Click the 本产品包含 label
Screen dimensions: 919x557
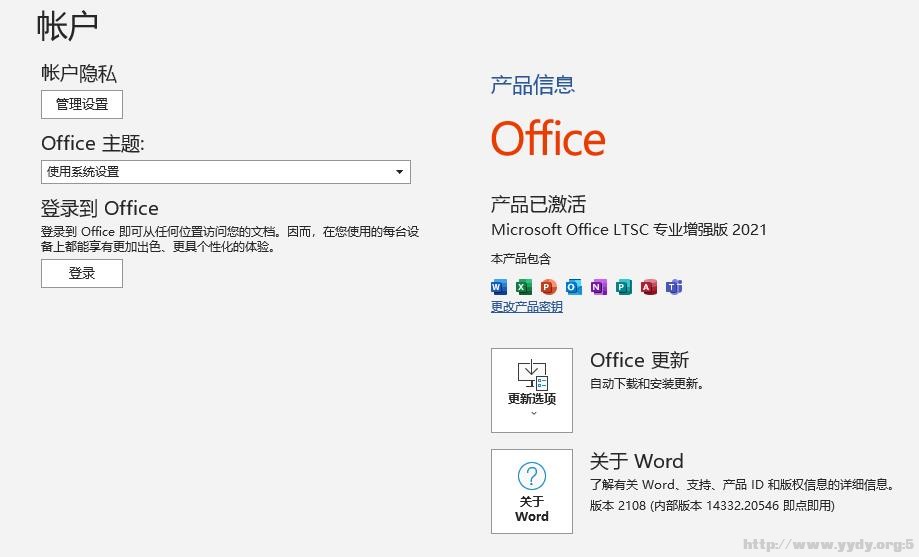(520, 259)
